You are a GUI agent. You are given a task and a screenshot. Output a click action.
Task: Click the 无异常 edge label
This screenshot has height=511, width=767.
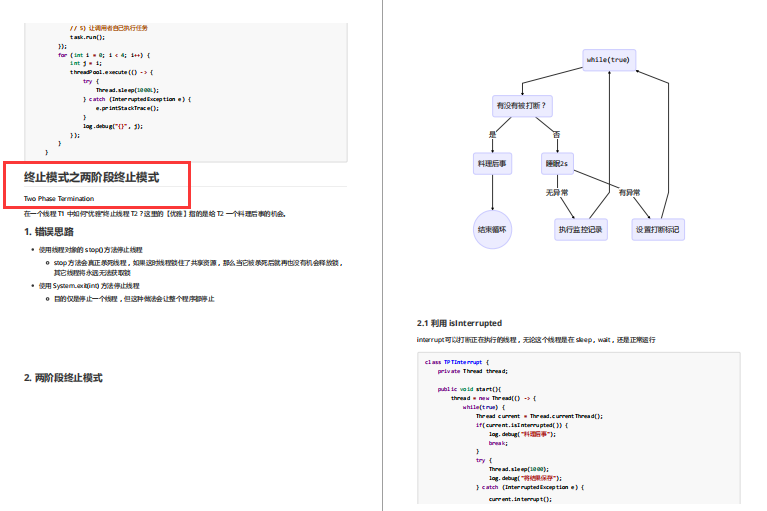click(x=557, y=193)
